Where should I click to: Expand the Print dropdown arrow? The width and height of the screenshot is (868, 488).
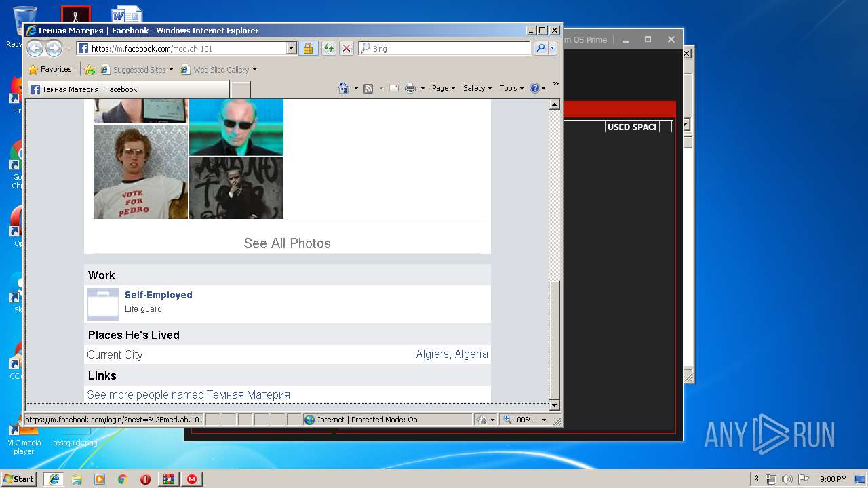422,89
